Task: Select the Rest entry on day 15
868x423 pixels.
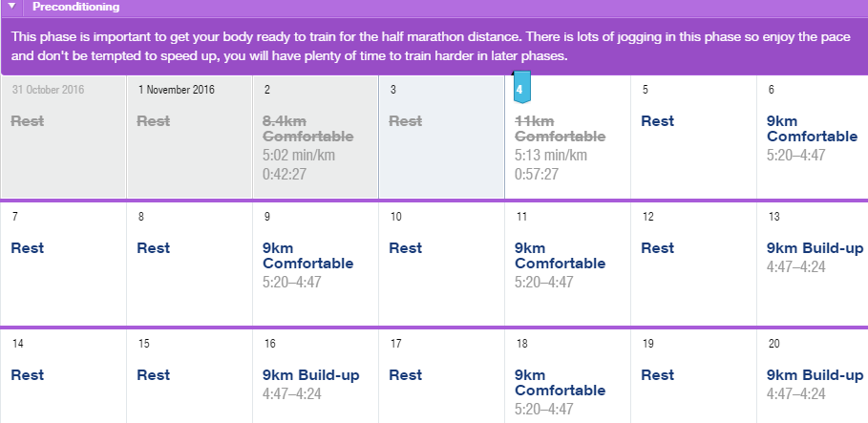Action: [154, 375]
